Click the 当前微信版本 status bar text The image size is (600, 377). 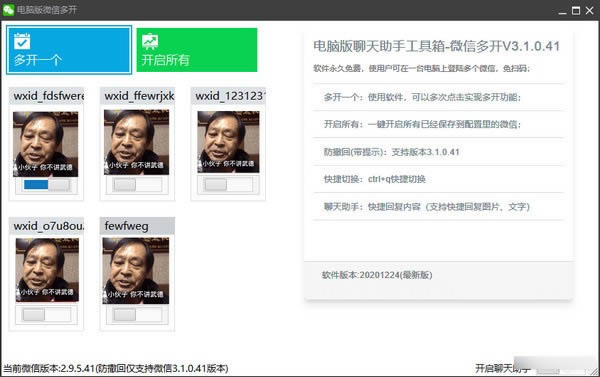click(x=116, y=368)
